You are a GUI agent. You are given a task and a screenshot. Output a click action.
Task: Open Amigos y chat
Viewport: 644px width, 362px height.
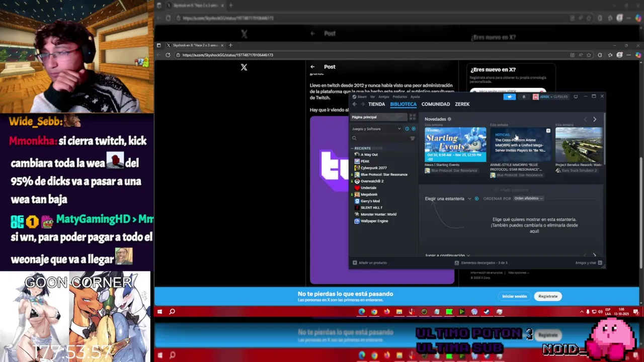(589, 263)
